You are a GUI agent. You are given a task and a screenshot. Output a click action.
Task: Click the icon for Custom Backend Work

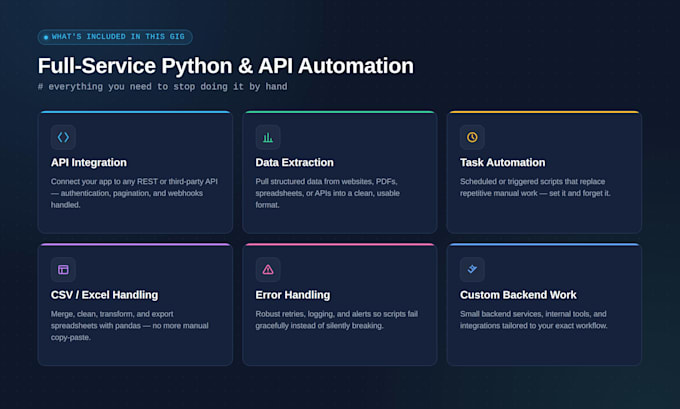click(472, 270)
